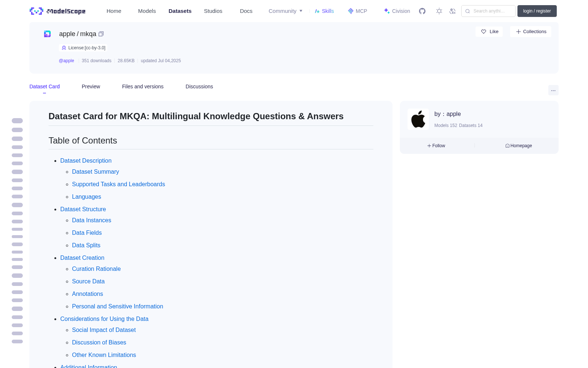Focus the Search anything input field

pos(488,11)
